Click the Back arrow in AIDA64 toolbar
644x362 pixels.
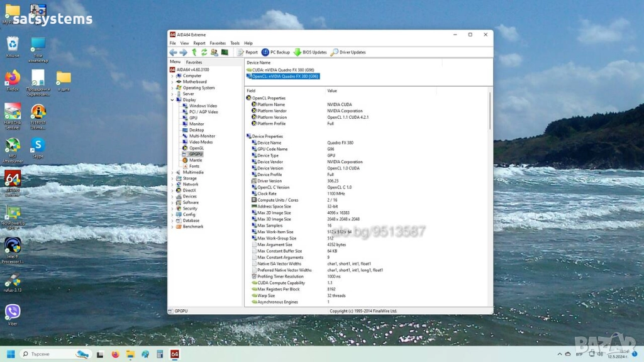(x=173, y=52)
